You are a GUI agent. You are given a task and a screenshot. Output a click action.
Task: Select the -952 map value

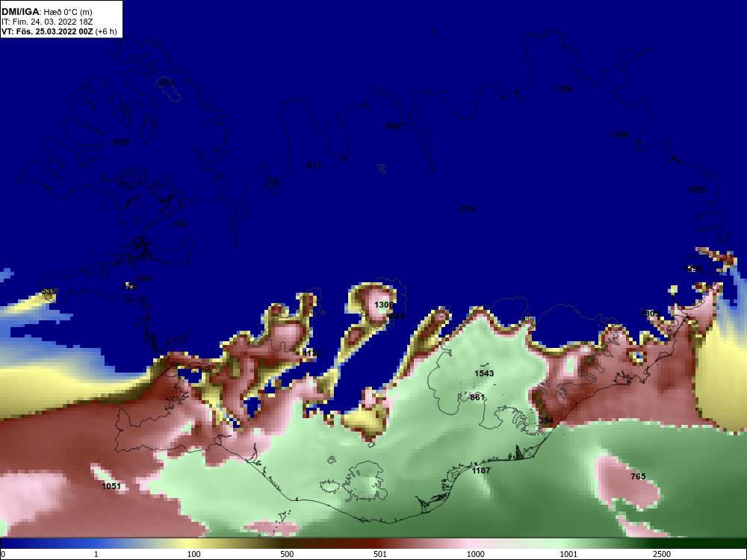point(393,126)
